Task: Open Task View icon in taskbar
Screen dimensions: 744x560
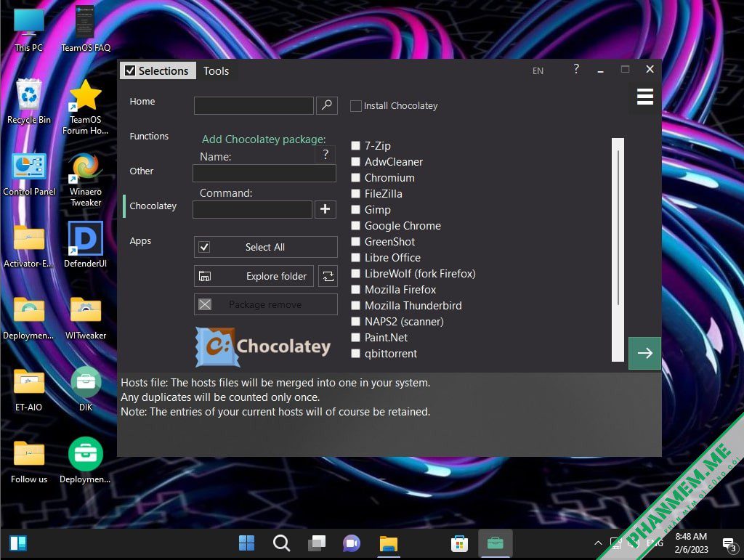Action: pyautogui.click(x=317, y=543)
